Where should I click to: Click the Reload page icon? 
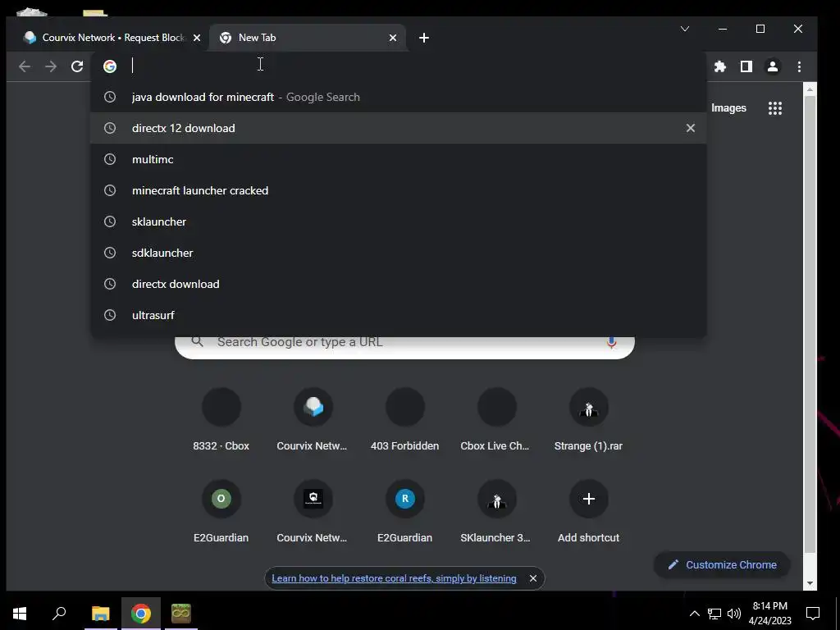tap(77, 66)
